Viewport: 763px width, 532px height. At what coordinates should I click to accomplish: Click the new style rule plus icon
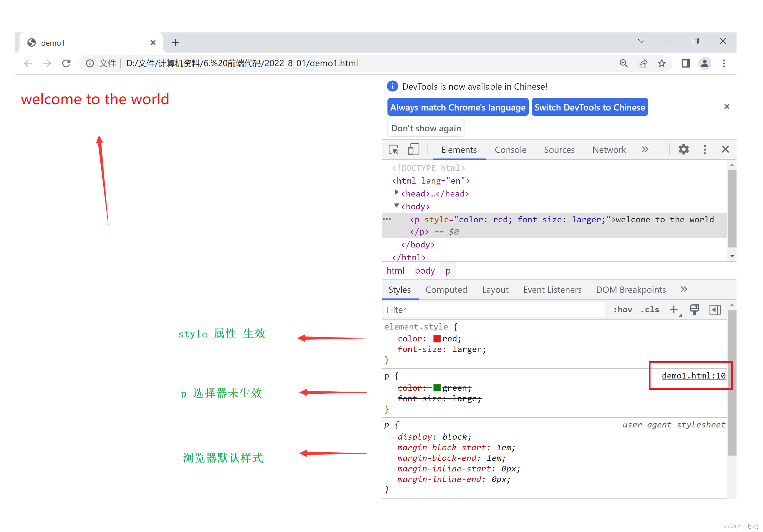click(673, 310)
